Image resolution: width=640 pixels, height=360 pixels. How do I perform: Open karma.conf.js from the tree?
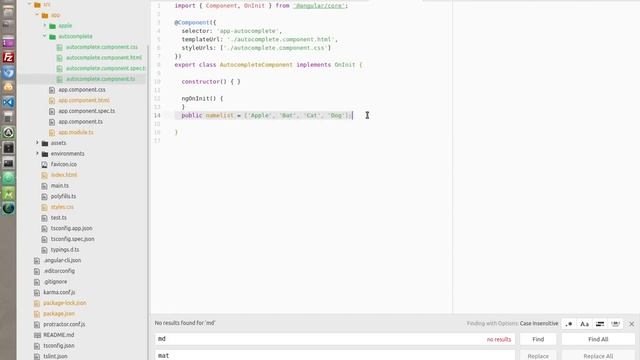pos(59,292)
